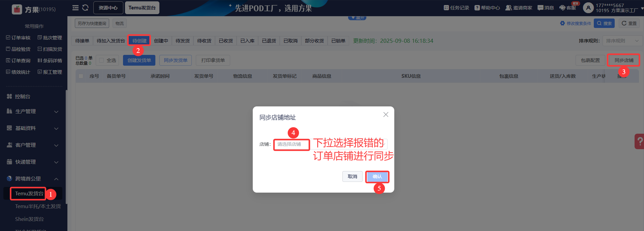The height and width of the screenshot is (231, 644).
Task: Open Temu半托/本土发货 in the sidebar
Action: 38,206
